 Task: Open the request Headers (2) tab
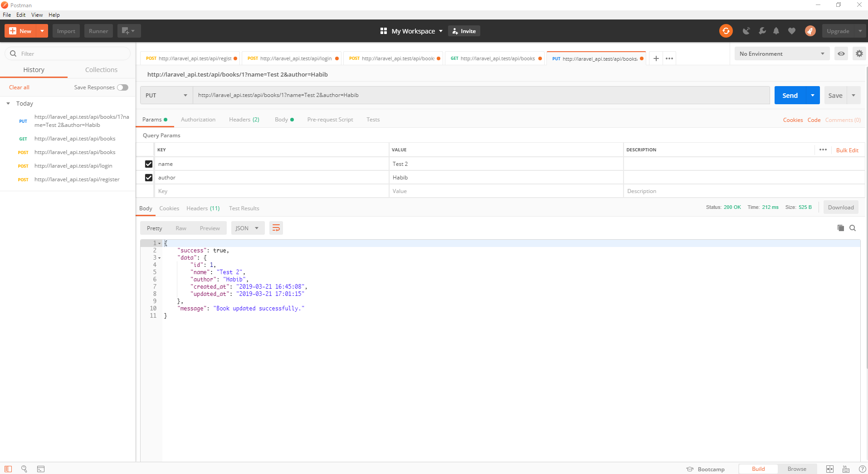pos(244,120)
